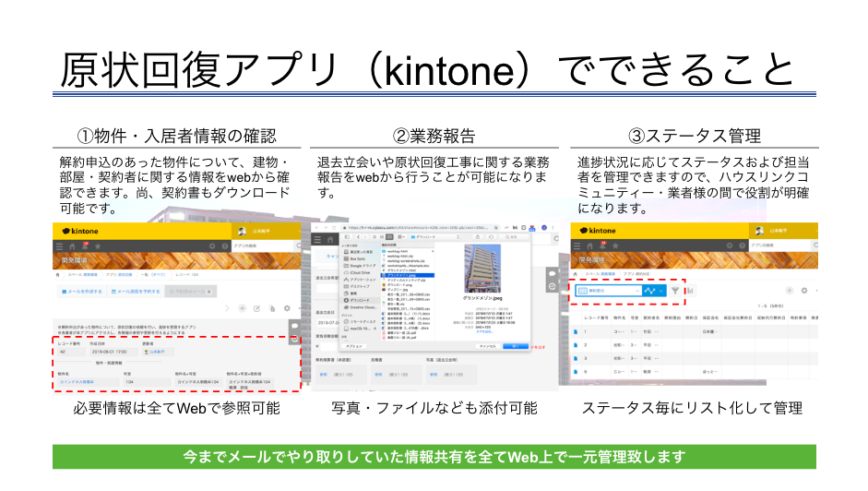Screen dimensions: 868x491
Task: Toggle file dialog sidebar button
Action: point(347,237)
